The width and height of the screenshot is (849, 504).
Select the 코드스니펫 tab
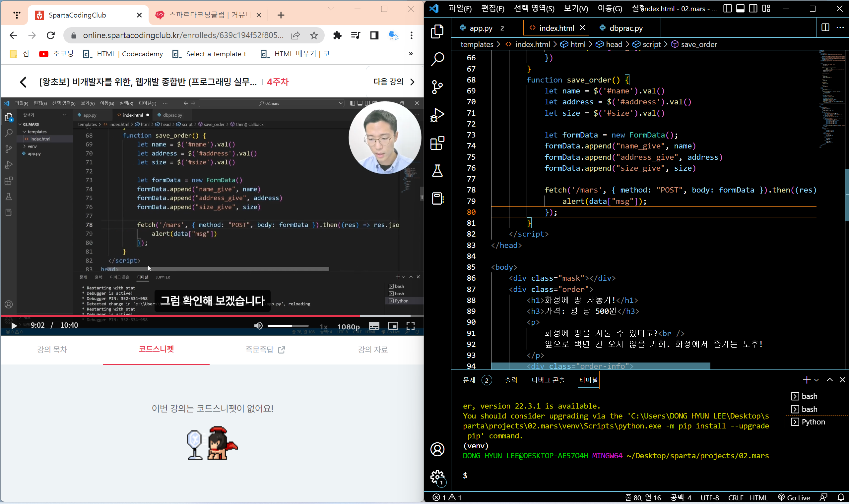pos(156,349)
